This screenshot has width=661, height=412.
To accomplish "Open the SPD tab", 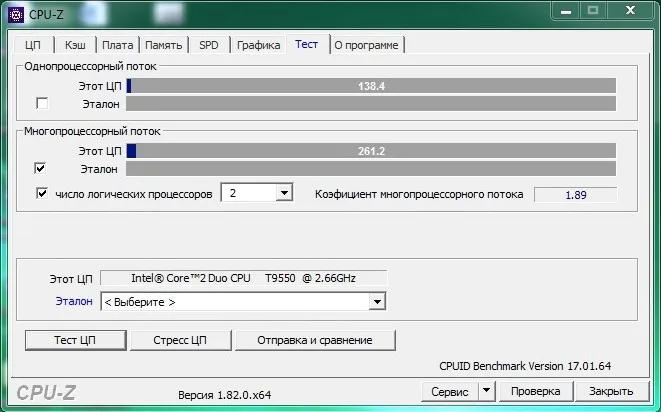I will (209, 45).
